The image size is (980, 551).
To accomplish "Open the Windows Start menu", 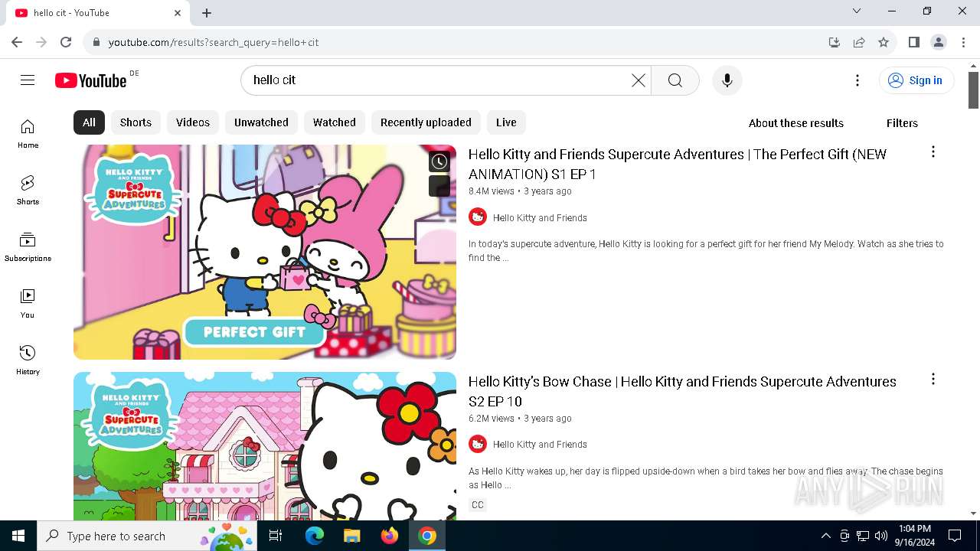I will tap(18, 536).
